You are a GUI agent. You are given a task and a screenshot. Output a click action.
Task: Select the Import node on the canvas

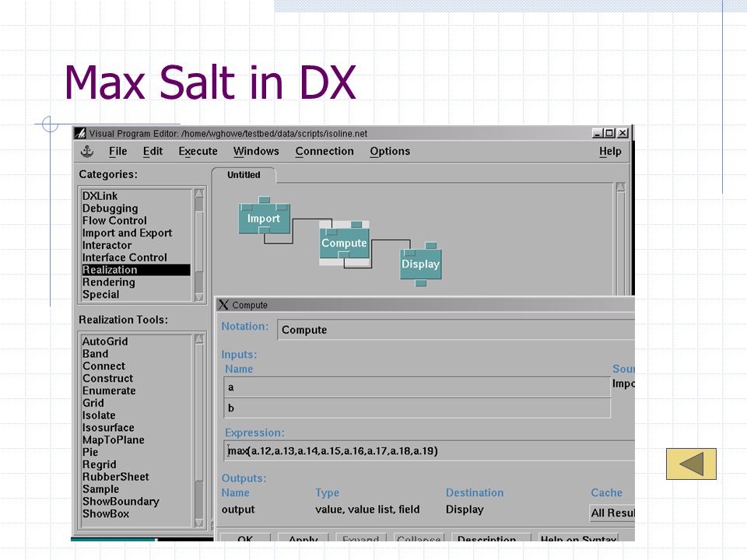[265, 219]
